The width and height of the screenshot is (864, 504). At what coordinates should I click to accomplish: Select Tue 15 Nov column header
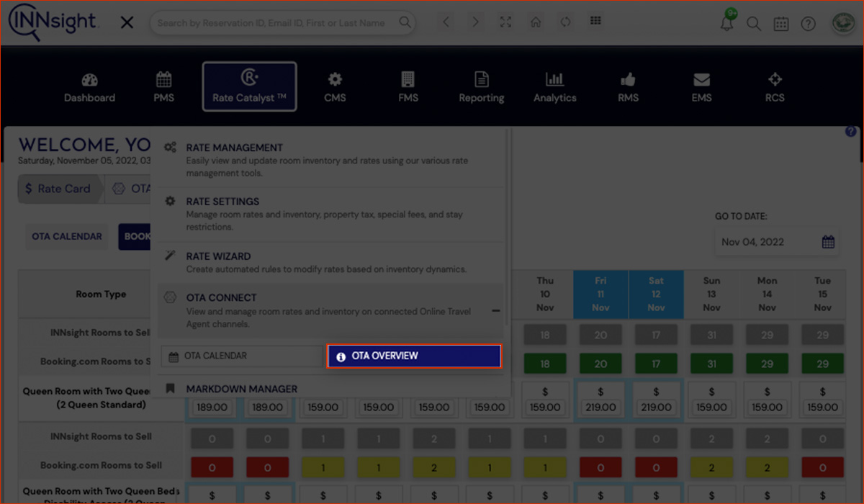[822, 294]
